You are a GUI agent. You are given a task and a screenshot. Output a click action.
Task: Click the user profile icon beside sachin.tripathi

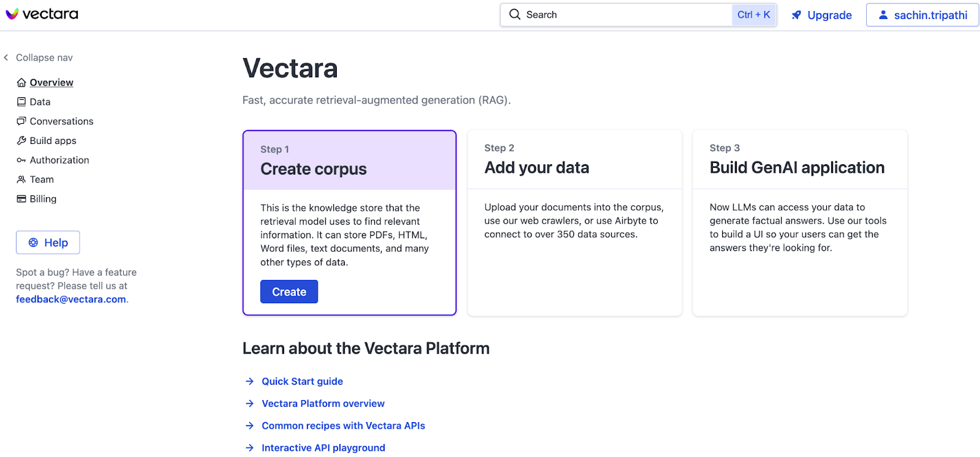(x=883, y=15)
